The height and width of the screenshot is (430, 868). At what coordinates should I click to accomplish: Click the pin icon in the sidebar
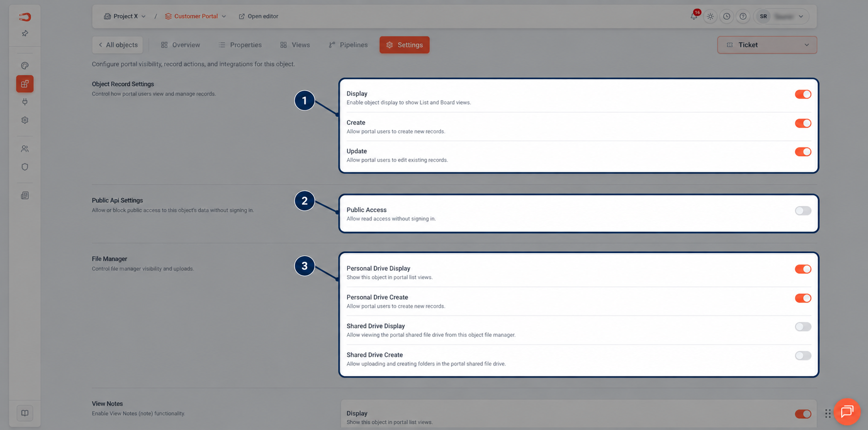[x=25, y=33]
